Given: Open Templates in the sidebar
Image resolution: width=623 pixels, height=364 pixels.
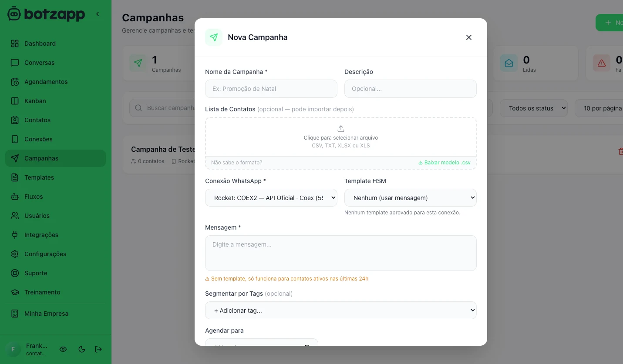Looking at the screenshot, I should point(56,177).
